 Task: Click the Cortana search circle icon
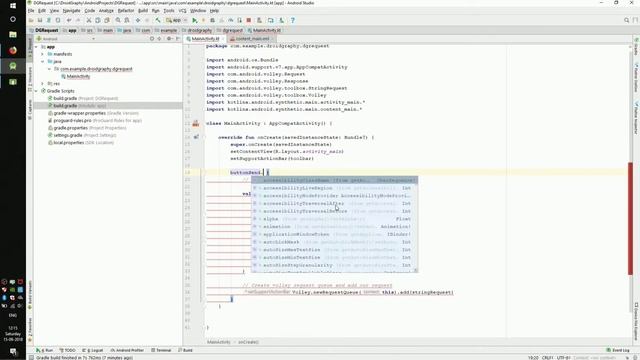coord(13,19)
